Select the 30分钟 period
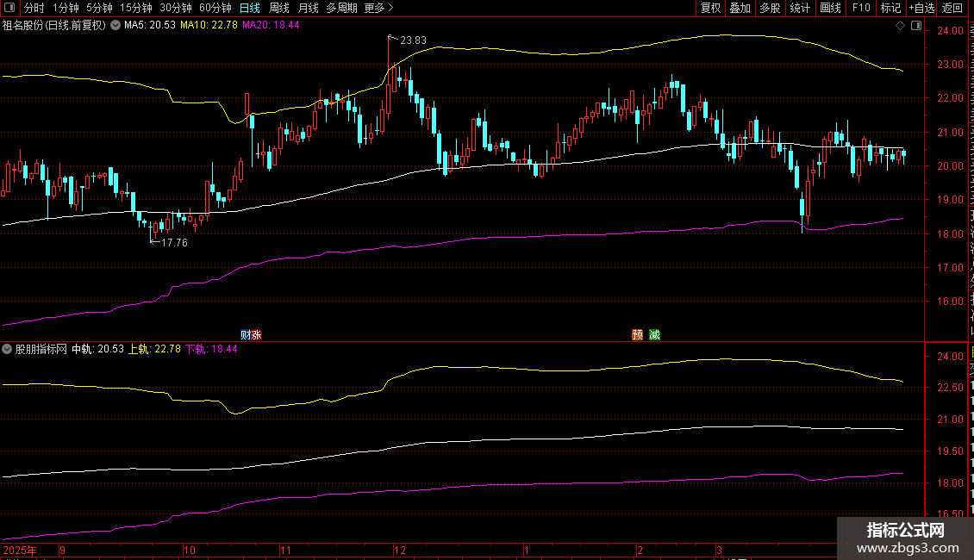The image size is (974, 560). [x=176, y=8]
